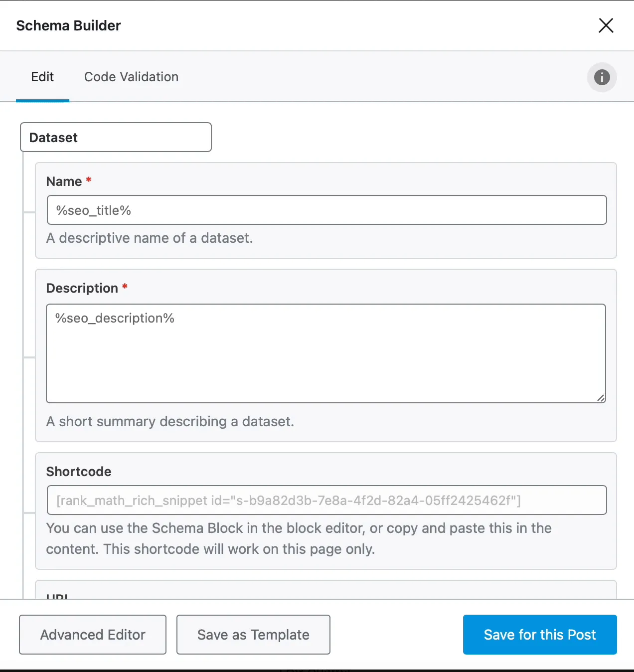Click the partially visible URL section

click(x=56, y=596)
